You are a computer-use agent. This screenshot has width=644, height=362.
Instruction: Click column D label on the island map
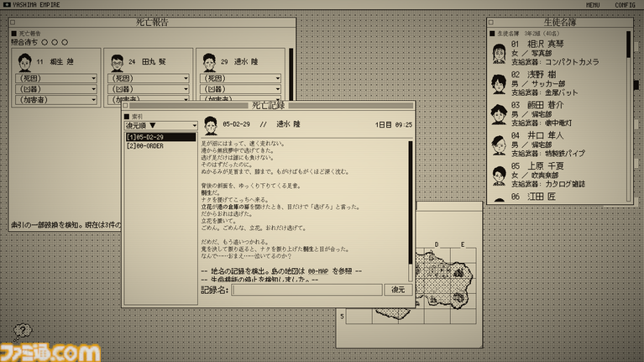pos(437,244)
